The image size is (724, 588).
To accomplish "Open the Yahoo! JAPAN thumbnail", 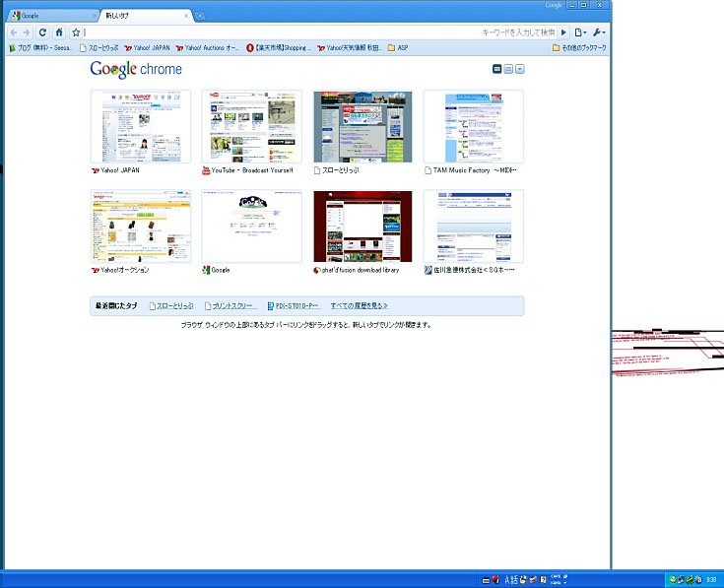I will (x=141, y=126).
